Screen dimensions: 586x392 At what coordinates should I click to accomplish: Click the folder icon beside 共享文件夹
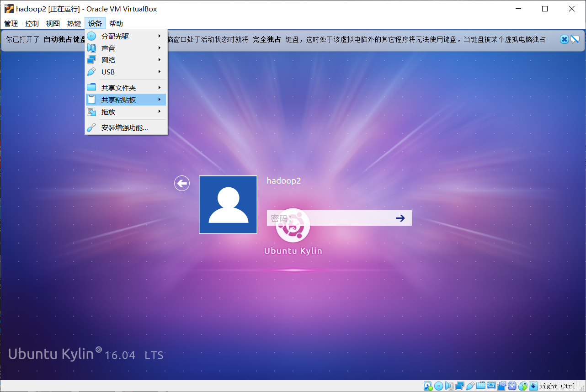point(92,87)
